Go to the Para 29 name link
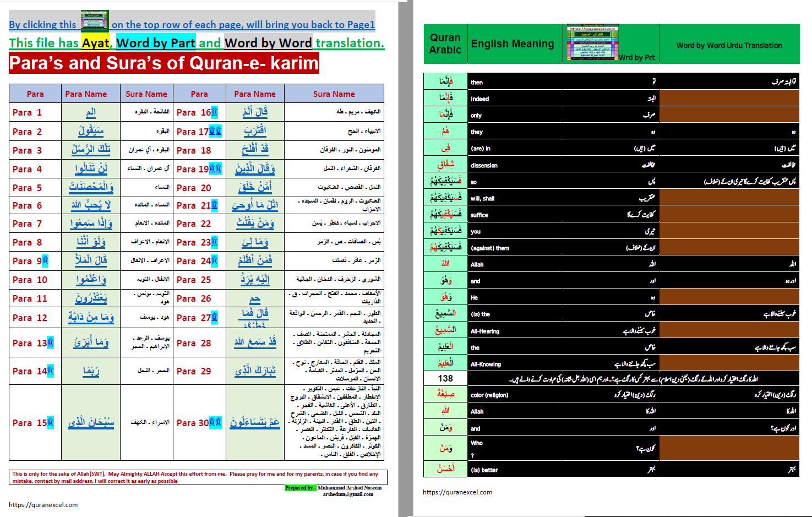The image size is (812, 517). [255, 371]
